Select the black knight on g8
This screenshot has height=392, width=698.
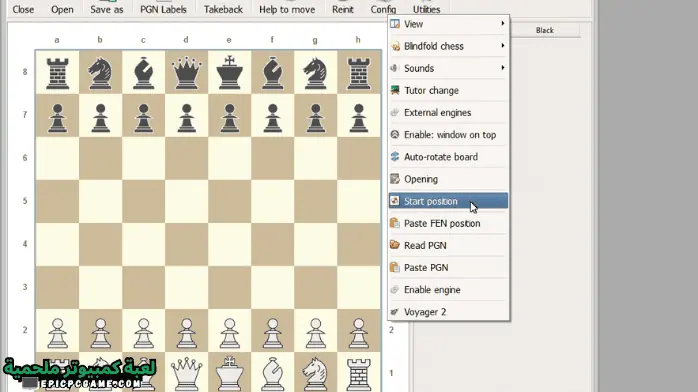coord(315,72)
